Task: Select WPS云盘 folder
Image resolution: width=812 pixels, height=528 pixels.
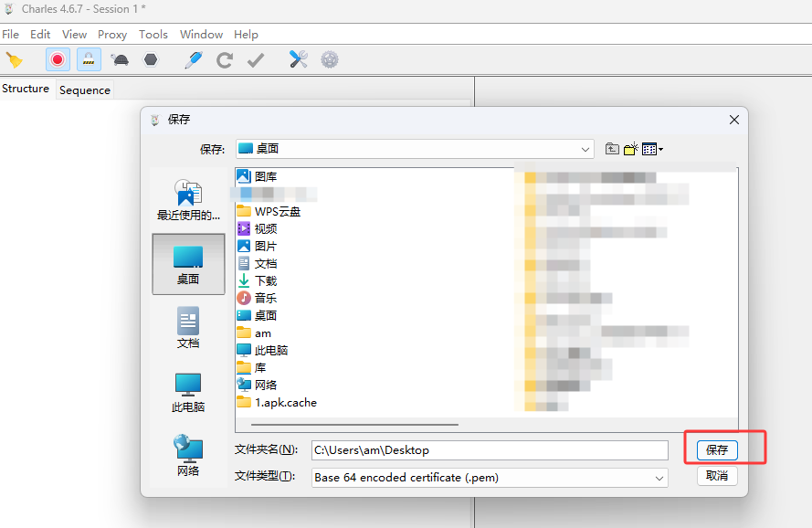Action: [269, 211]
